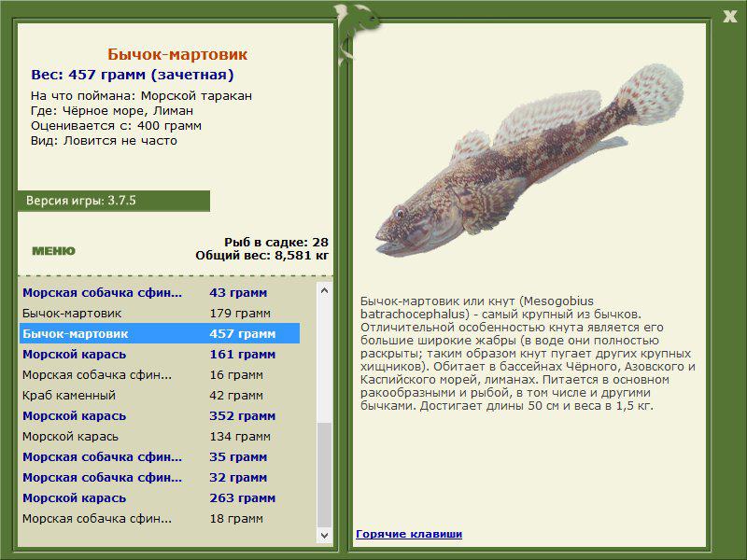This screenshot has width=747, height=560.
Task: Select Бычок-мартовик 179 грамм entry
Action: click(160, 314)
